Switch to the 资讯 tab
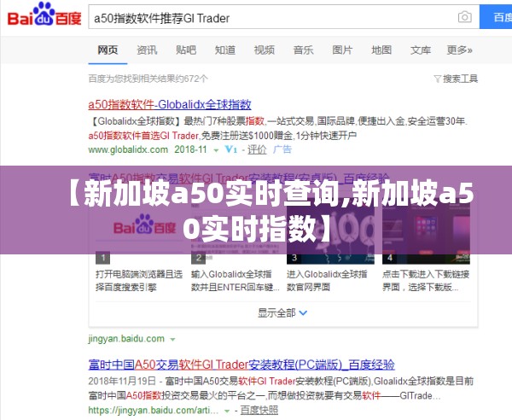The height and width of the screenshot is (420, 512). (147, 50)
